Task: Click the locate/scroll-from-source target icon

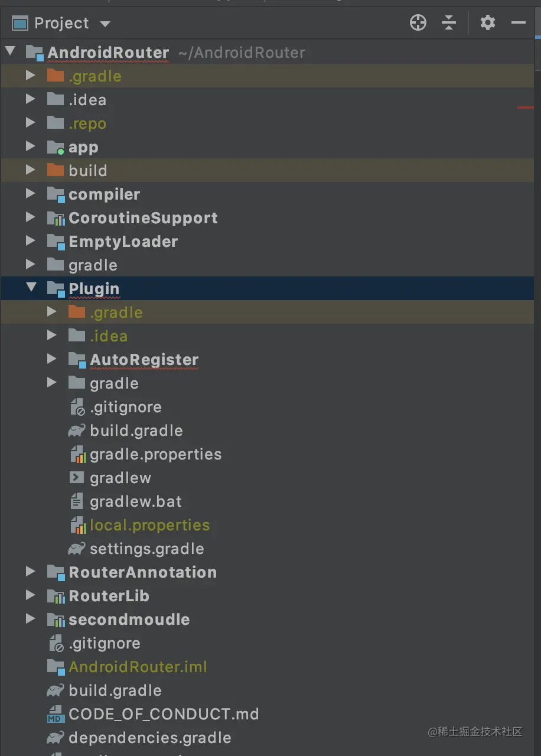Action: [418, 23]
